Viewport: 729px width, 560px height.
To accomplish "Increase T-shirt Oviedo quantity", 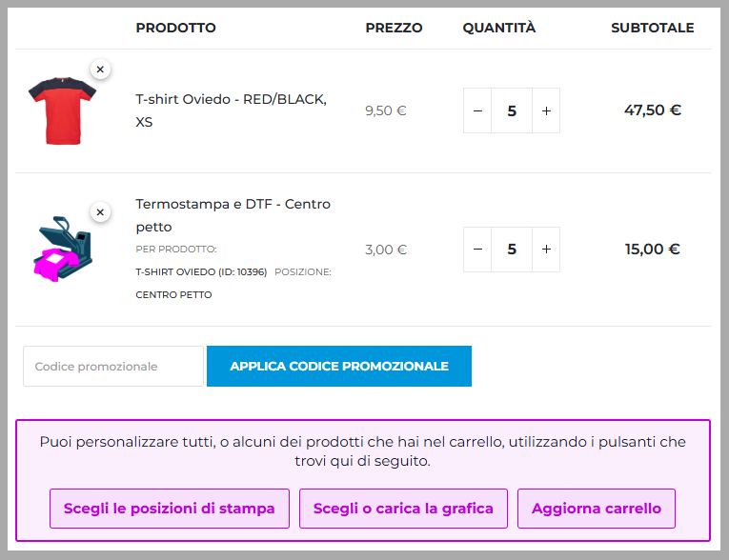I will [546, 110].
